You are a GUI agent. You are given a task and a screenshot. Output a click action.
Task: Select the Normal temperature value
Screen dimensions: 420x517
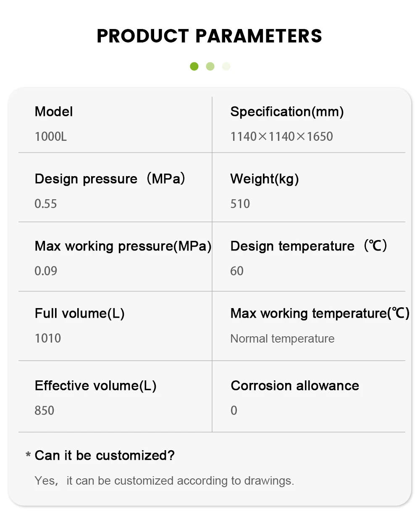283,339
